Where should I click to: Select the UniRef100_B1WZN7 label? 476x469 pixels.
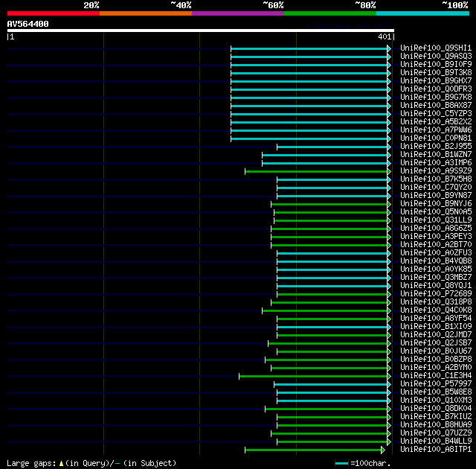click(436, 155)
